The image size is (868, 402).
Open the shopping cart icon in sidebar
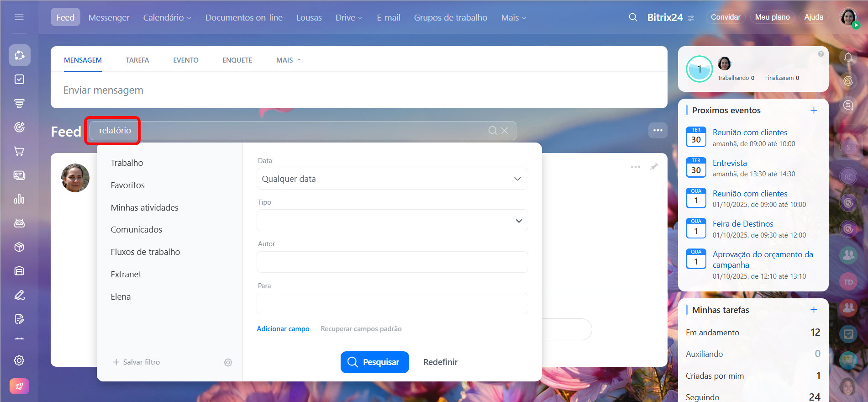pyautogui.click(x=19, y=151)
